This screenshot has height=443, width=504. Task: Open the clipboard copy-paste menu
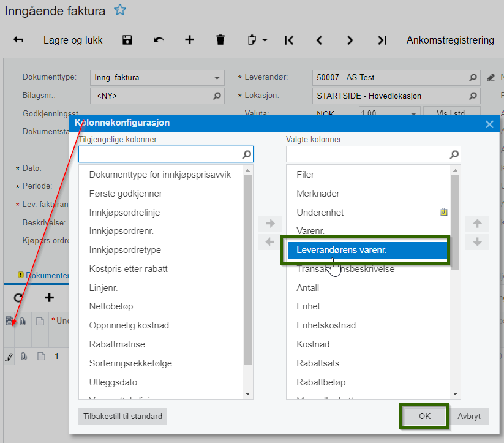pos(257,40)
